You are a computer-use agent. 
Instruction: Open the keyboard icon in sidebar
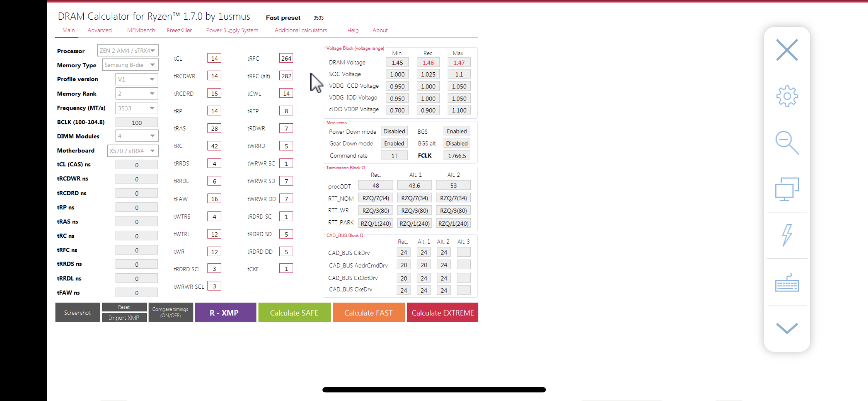pos(787,283)
